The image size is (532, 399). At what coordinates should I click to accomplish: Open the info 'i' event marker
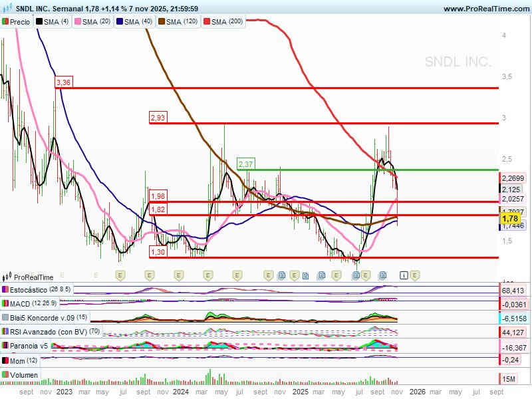click(x=403, y=275)
